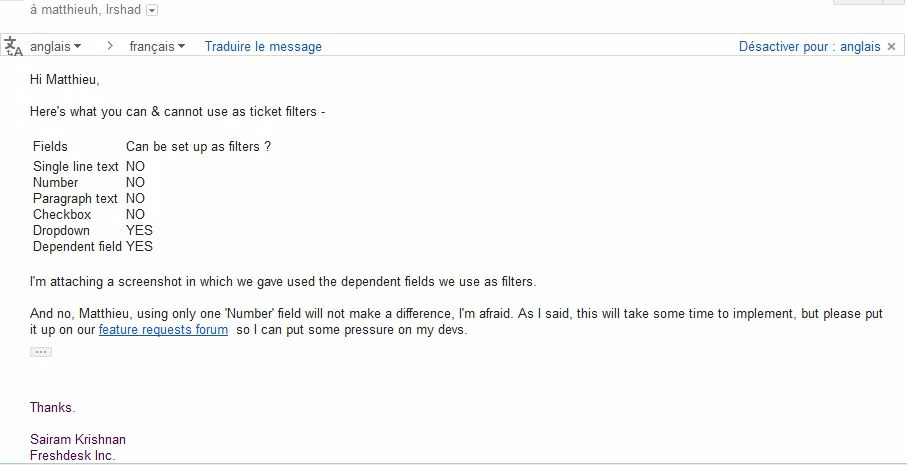
Task: Expand trimmed content with the ellipsis button
Action: click(40, 352)
